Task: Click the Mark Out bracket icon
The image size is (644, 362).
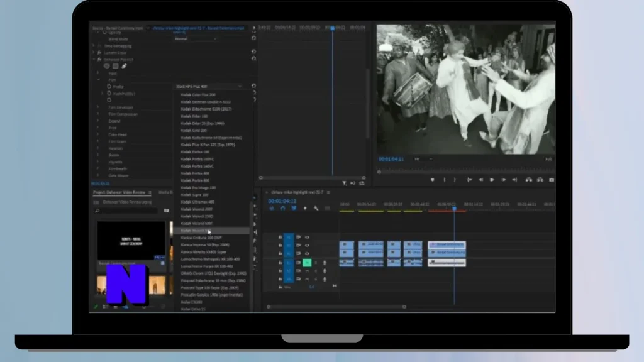Action: click(x=455, y=180)
